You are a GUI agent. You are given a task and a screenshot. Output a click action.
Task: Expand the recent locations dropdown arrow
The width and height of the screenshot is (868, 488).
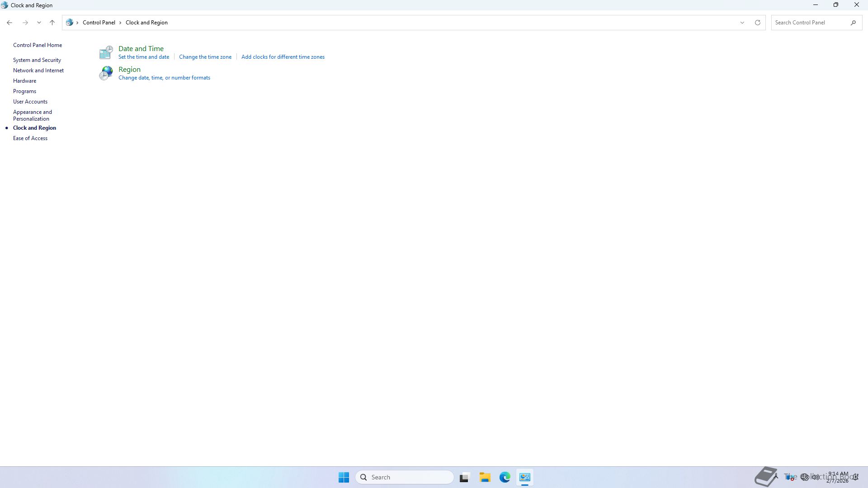coord(39,23)
